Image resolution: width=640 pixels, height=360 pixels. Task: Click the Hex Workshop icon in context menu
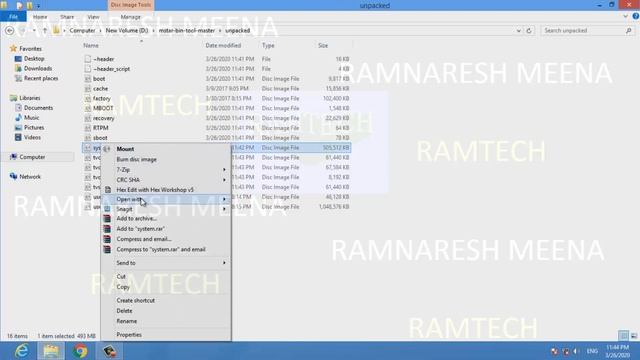[108, 190]
